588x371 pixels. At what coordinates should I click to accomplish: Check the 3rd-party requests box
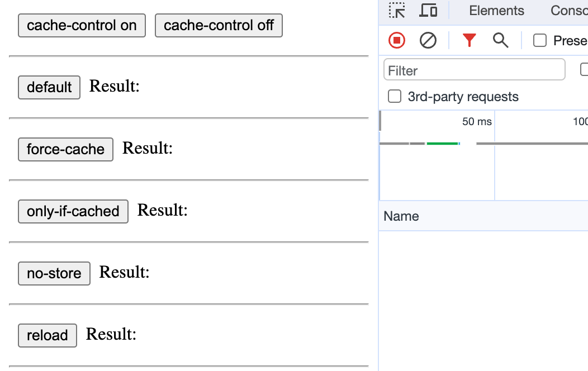(395, 96)
